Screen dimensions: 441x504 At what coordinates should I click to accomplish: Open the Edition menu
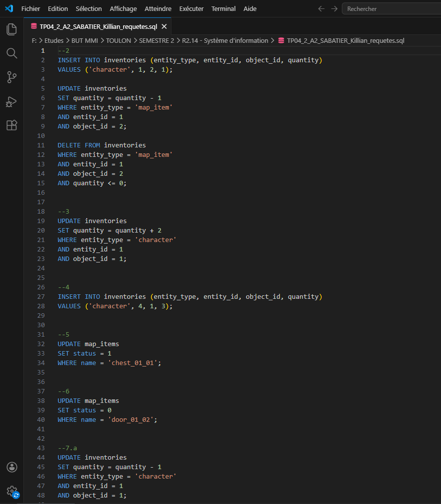point(58,8)
